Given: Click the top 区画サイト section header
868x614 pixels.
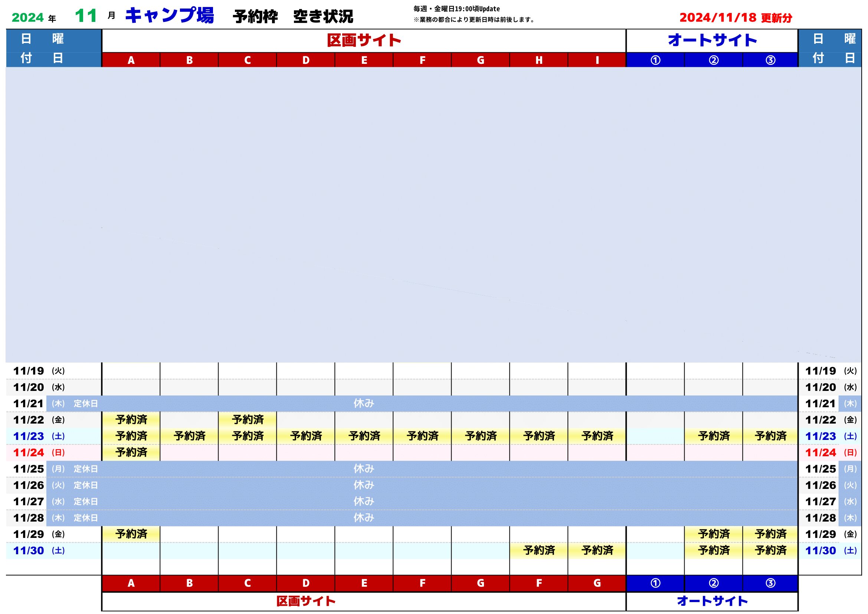Looking at the screenshot, I should 364,40.
